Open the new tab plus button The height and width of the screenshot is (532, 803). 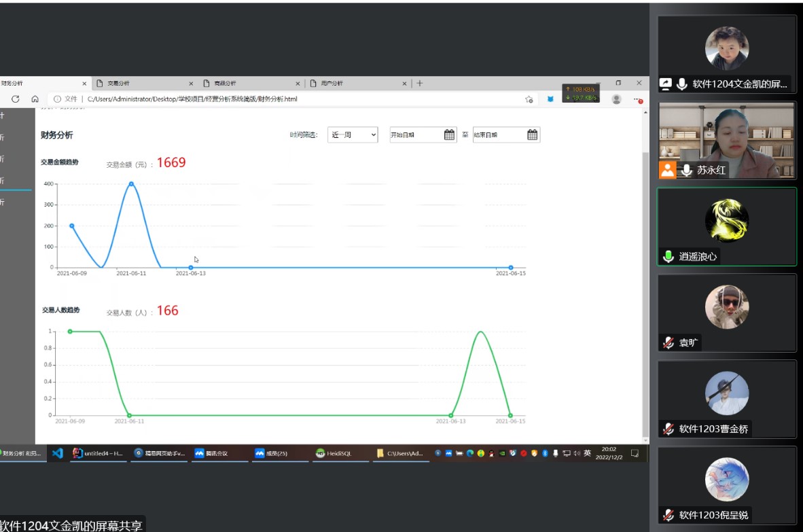(x=420, y=84)
